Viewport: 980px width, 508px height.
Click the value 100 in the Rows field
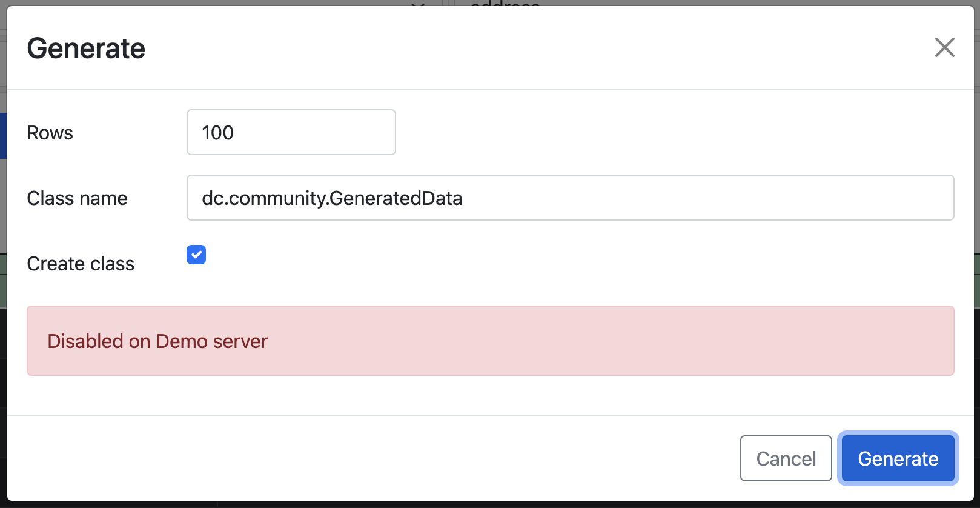(218, 132)
